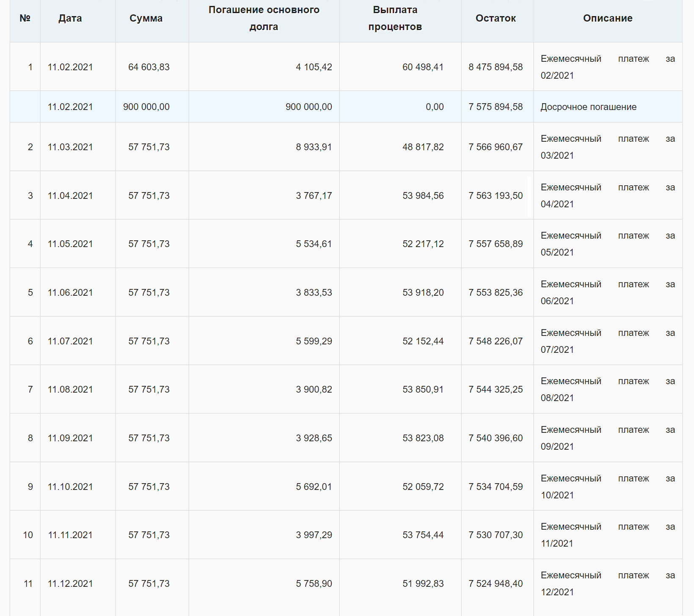This screenshot has height=616, width=694.
Task: Click description Ежемесячный платеж за 06/2021
Action: (608, 292)
